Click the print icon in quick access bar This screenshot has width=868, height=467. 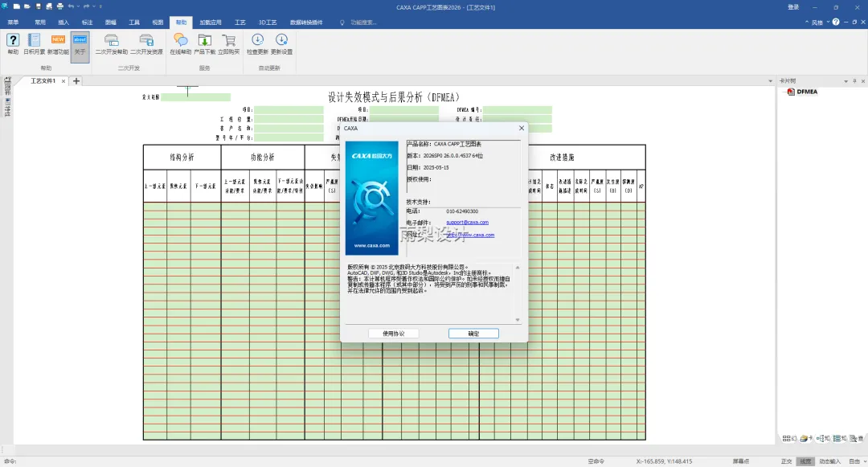pyautogui.click(x=59, y=6)
